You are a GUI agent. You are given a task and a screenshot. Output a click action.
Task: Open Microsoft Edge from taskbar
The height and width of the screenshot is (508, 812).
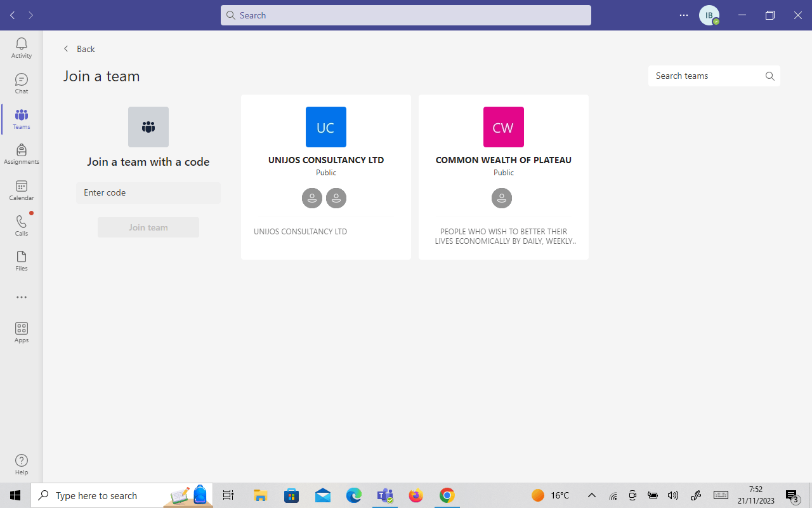(353, 495)
